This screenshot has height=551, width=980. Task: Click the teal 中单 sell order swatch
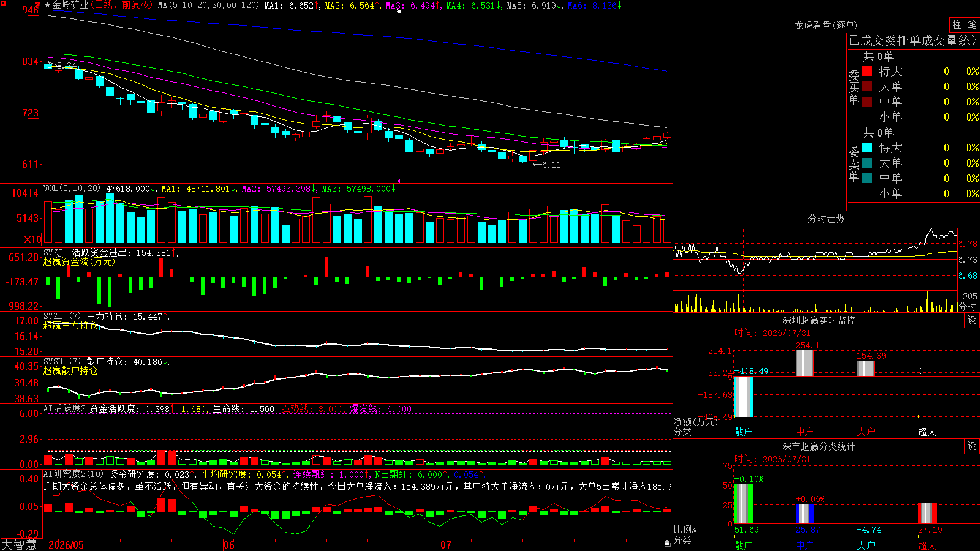867,178
